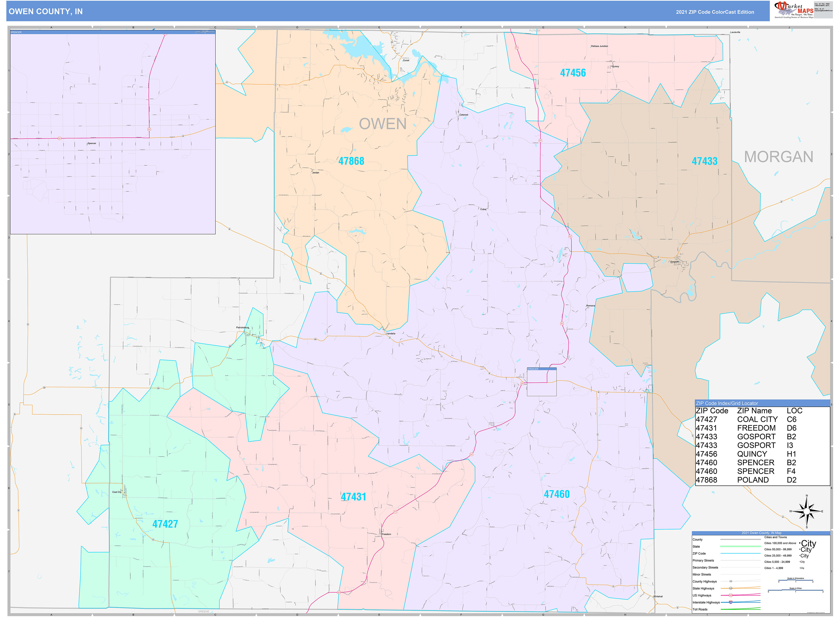The width and height of the screenshot is (840, 617).
Task: Click the small SPENCER inset locator box on the main map
Action: [541, 382]
